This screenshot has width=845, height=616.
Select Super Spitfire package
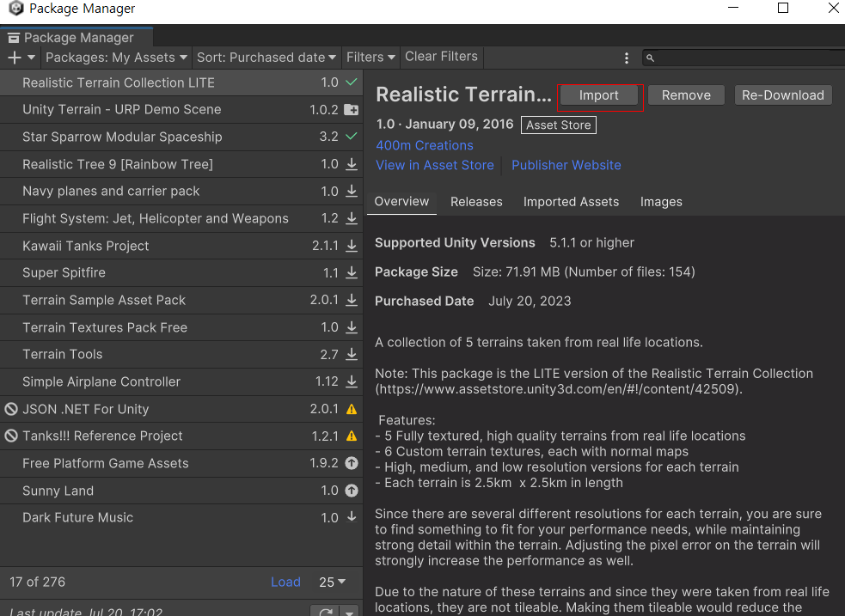pos(181,273)
